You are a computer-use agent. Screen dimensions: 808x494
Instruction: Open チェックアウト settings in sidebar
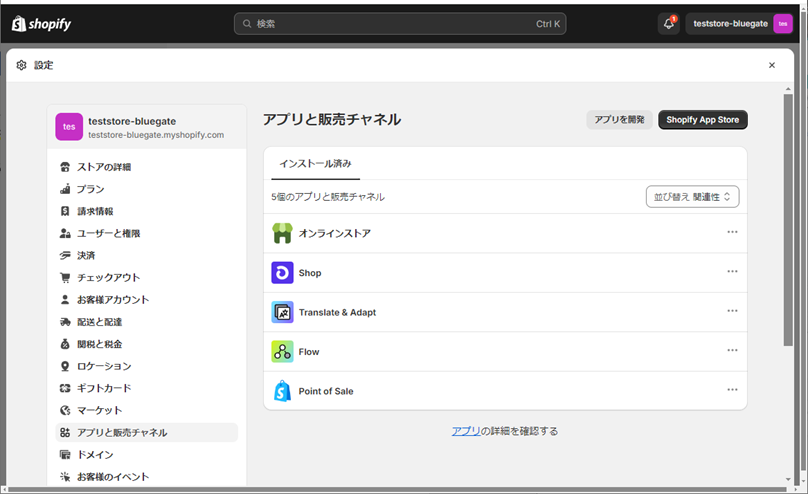108,278
